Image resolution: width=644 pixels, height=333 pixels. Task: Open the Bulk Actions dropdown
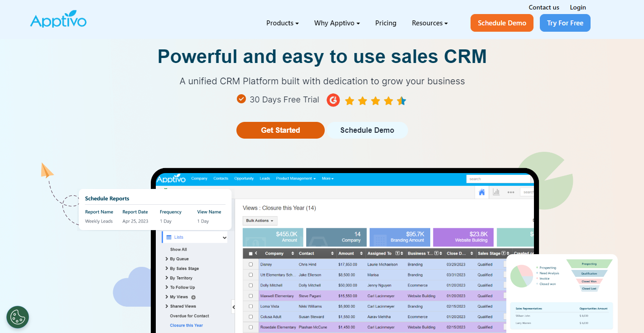pyautogui.click(x=260, y=221)
